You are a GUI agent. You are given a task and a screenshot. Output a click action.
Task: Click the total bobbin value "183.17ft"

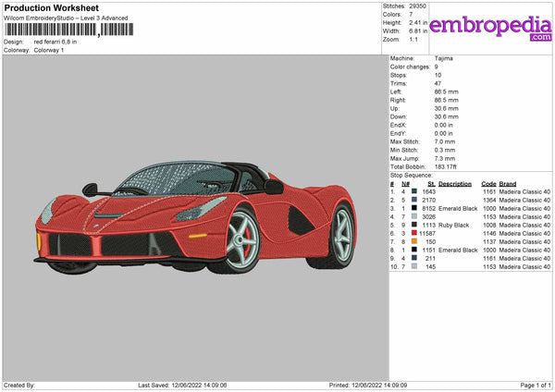click(446, 166)
